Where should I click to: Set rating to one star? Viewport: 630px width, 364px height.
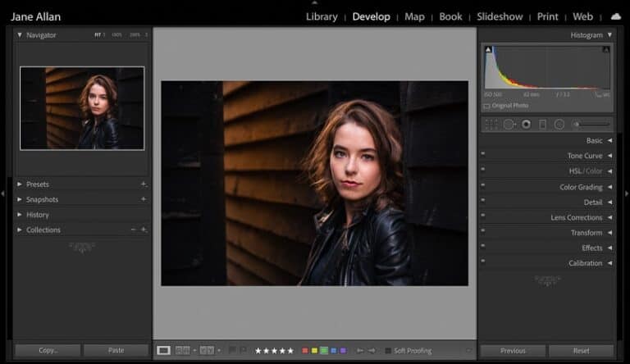pyautogui.click(x=258, y=351)
